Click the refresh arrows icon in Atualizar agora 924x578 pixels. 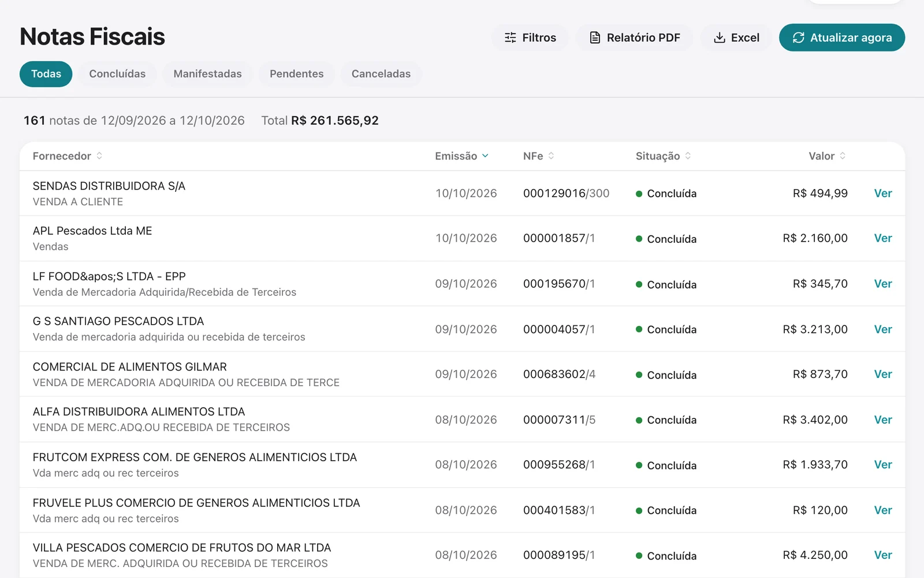(799, 38)
